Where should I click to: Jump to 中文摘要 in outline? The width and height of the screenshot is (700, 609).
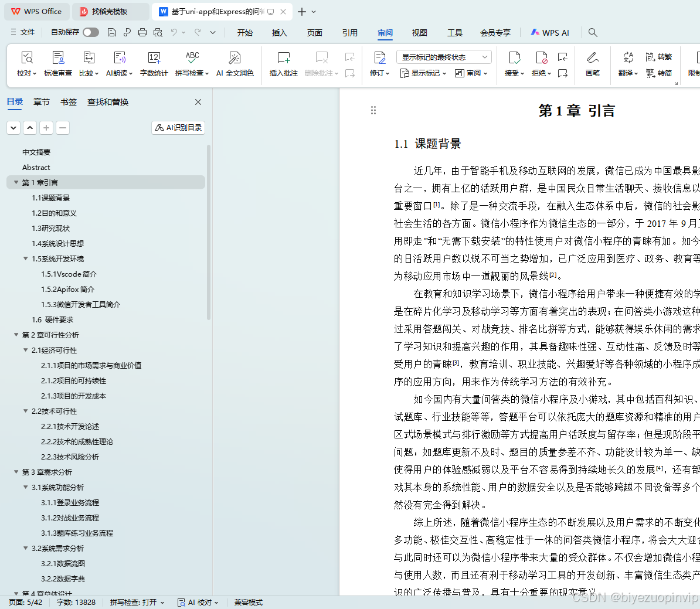coord(36,152)
